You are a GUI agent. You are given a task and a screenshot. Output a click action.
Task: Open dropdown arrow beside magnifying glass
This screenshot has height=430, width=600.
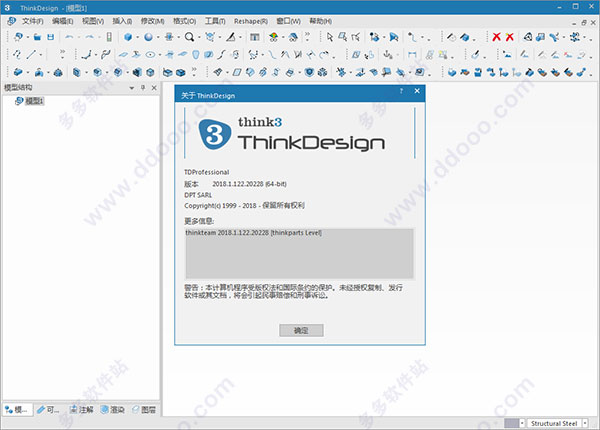tap(199, 37)
